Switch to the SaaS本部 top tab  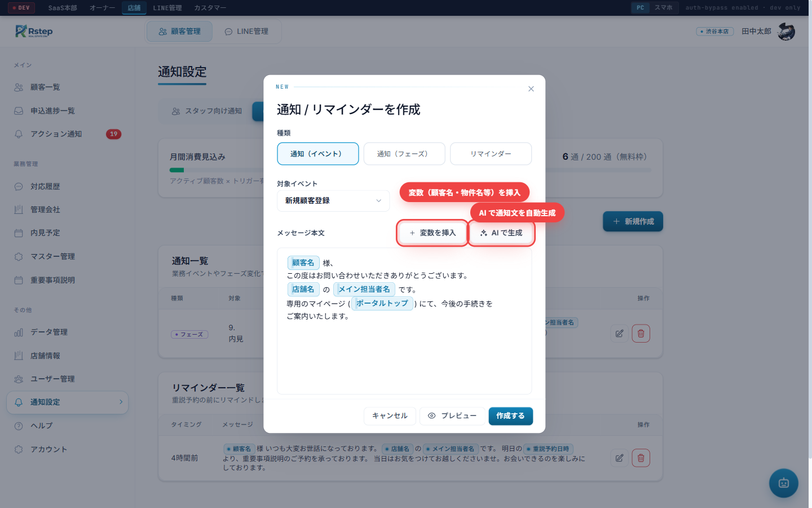(x=63, y=8)
